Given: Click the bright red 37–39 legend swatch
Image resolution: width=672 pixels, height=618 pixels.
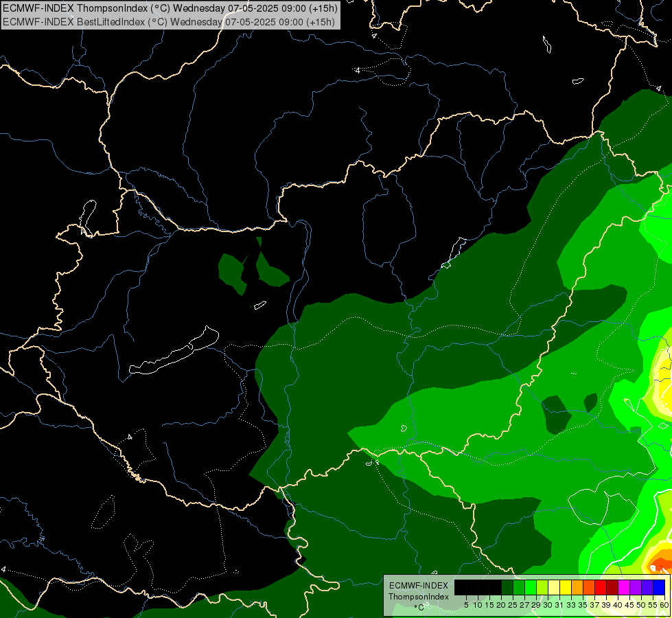Looking at the screenshot, I should (601, 587).
